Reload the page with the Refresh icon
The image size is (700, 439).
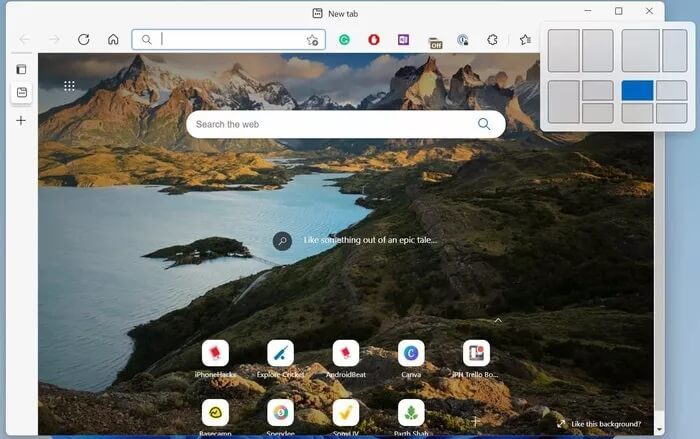point(83,39)
